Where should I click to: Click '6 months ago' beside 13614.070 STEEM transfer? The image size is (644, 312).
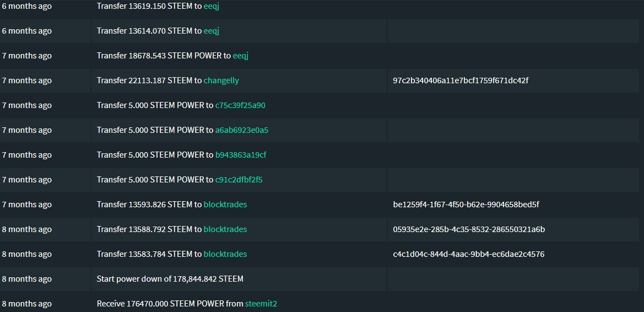click(x=26, y=31)
